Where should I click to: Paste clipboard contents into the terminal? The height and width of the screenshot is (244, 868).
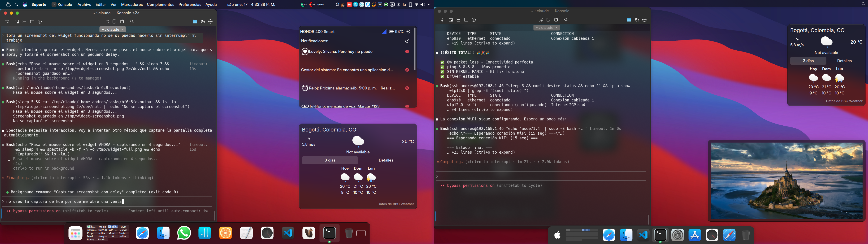(123, 21)
